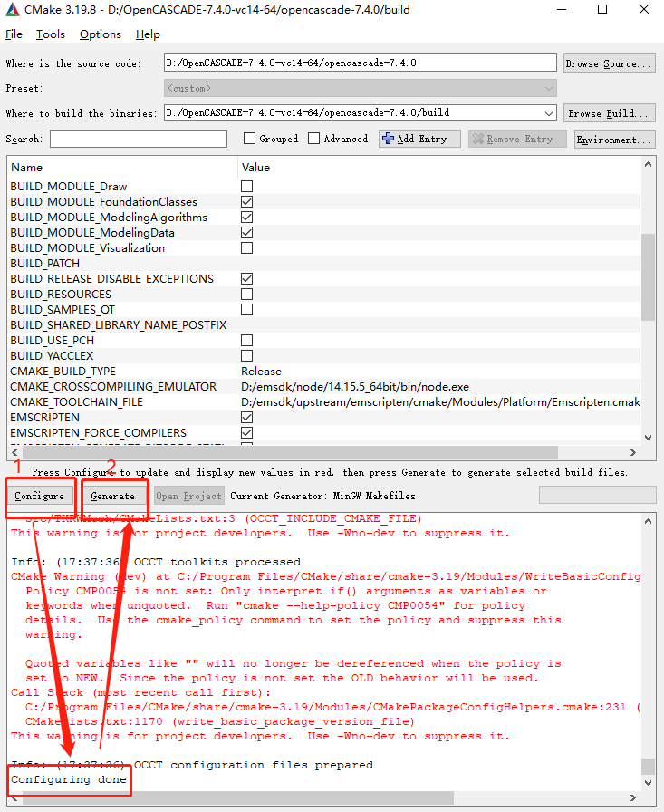
Task: Enable BUILD_SAMPLES_QT checkbox
Action: [247, 310]
